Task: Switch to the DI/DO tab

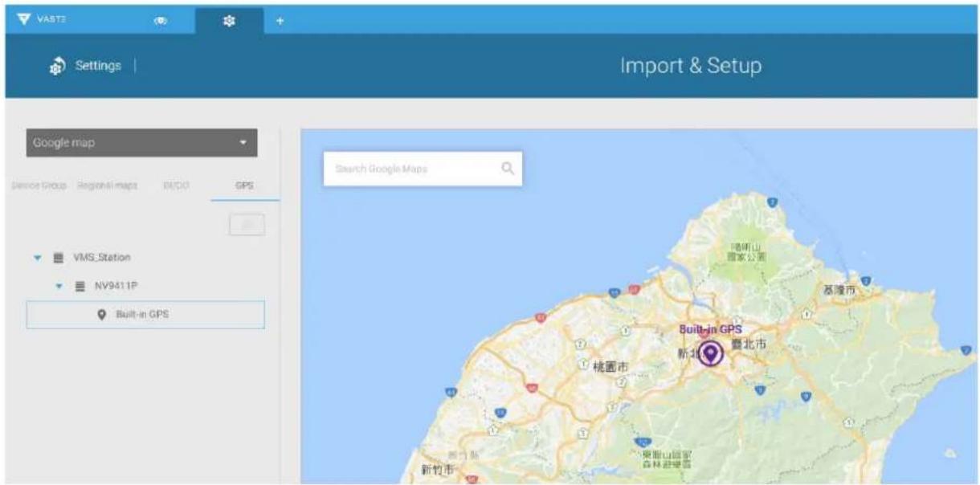Action: (x=176, y=185)
